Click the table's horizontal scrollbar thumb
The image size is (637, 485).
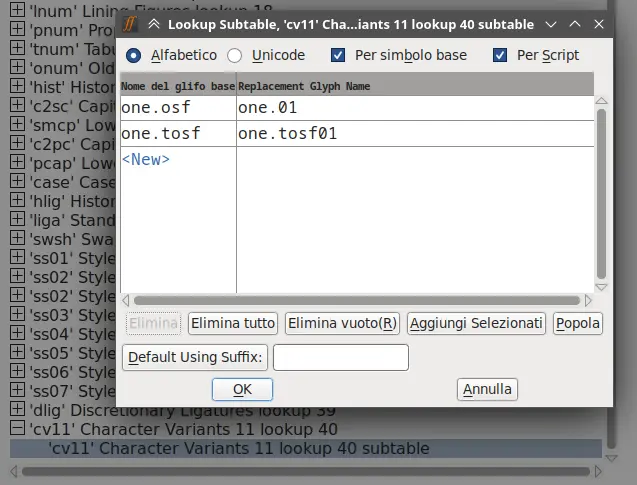coord(357,301)
